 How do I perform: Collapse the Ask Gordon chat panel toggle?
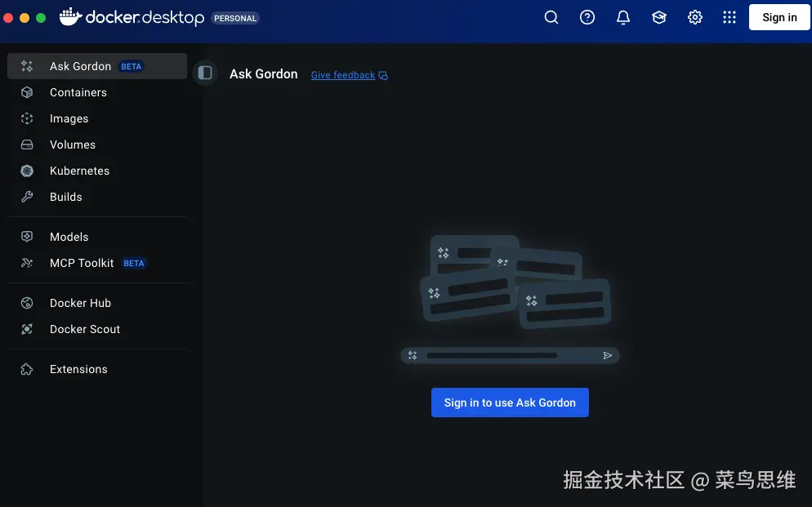click(x=204, y=73)
